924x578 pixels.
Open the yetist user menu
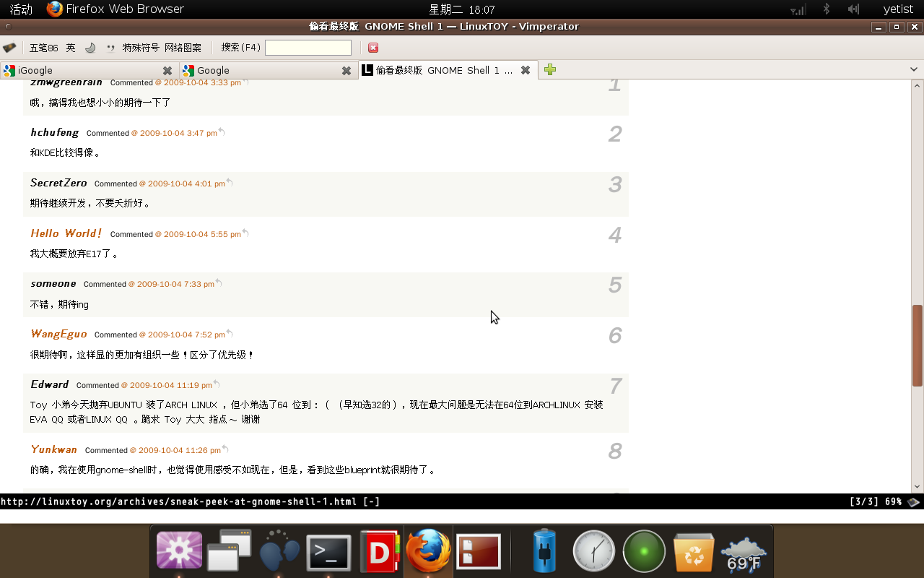pyautogui.click(x=898, y=9)
